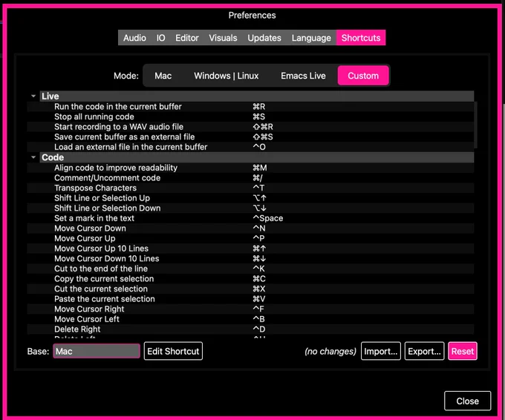Select Custom shortcut mode
This screenshot has width=505, height=420.
(x=363, y=76)
